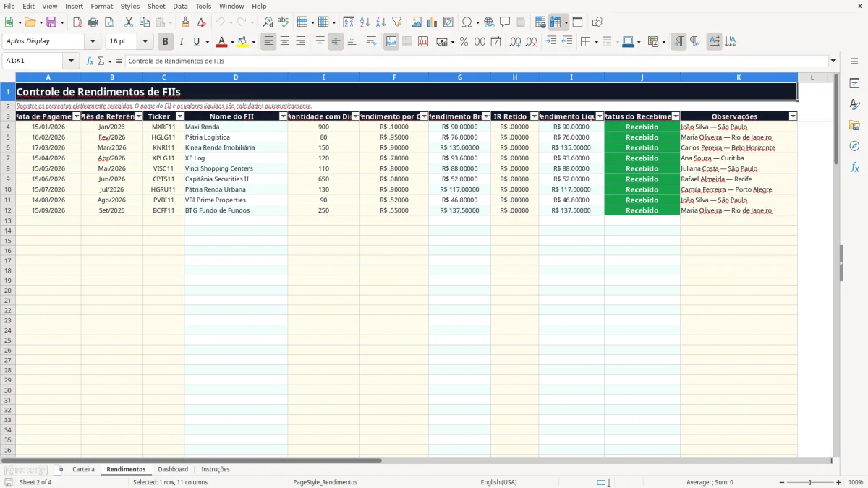Insert an image from toolbar
Screen dimensions: 868x488
pyautogui.click(x=417, y=22)
